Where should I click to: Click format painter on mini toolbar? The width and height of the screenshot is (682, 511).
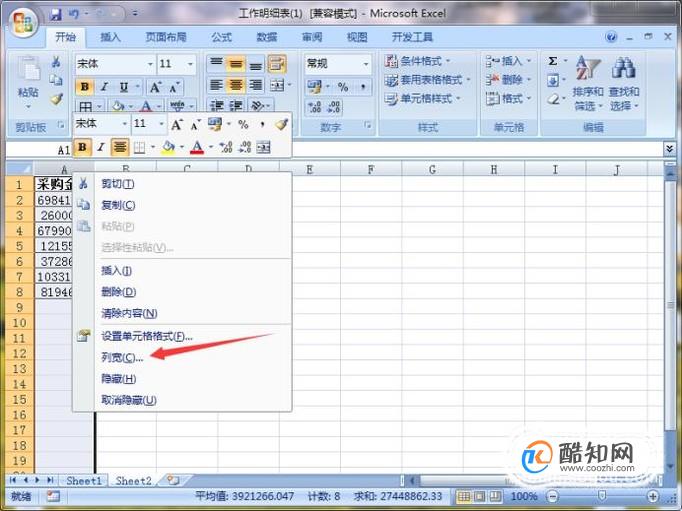coord(281,124)
